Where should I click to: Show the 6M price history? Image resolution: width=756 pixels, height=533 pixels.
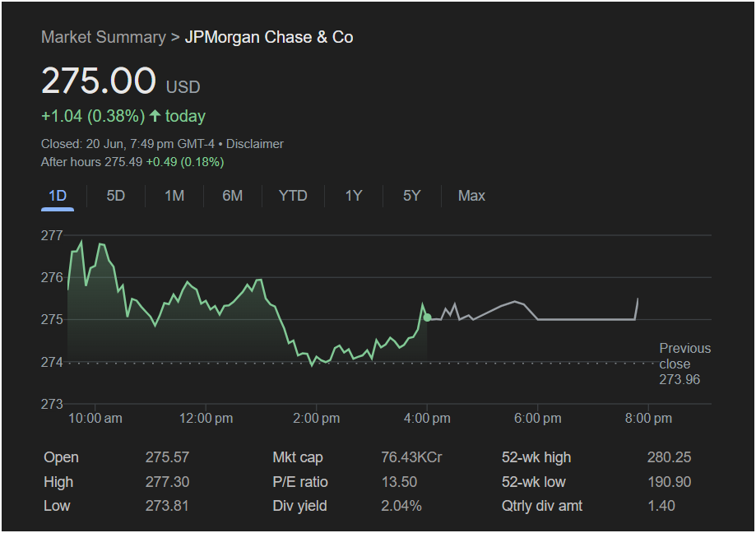[232, 196]
